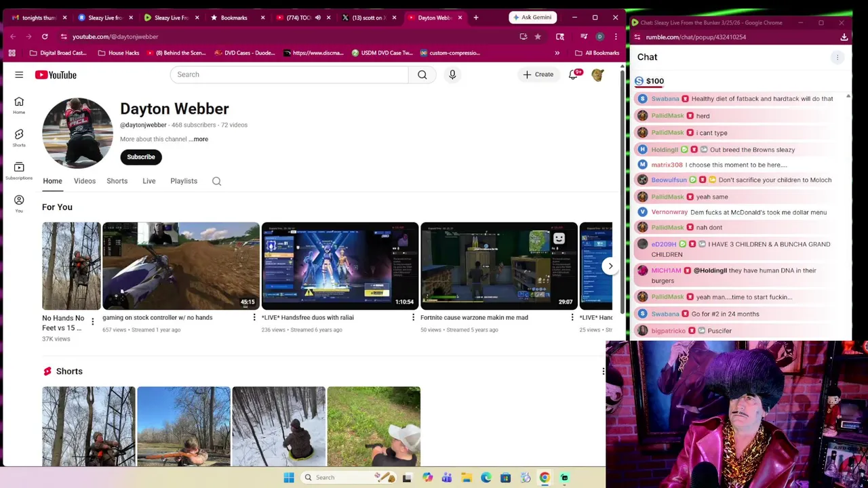Open Shorts in YouTube sidebar

[19, 138]
